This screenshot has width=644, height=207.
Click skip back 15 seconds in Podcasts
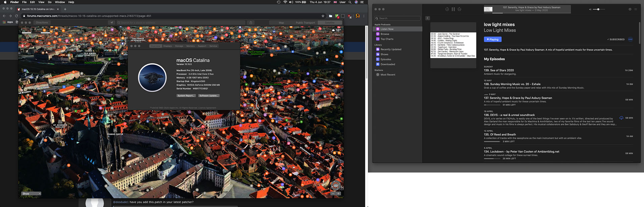(x=447, y=9)
